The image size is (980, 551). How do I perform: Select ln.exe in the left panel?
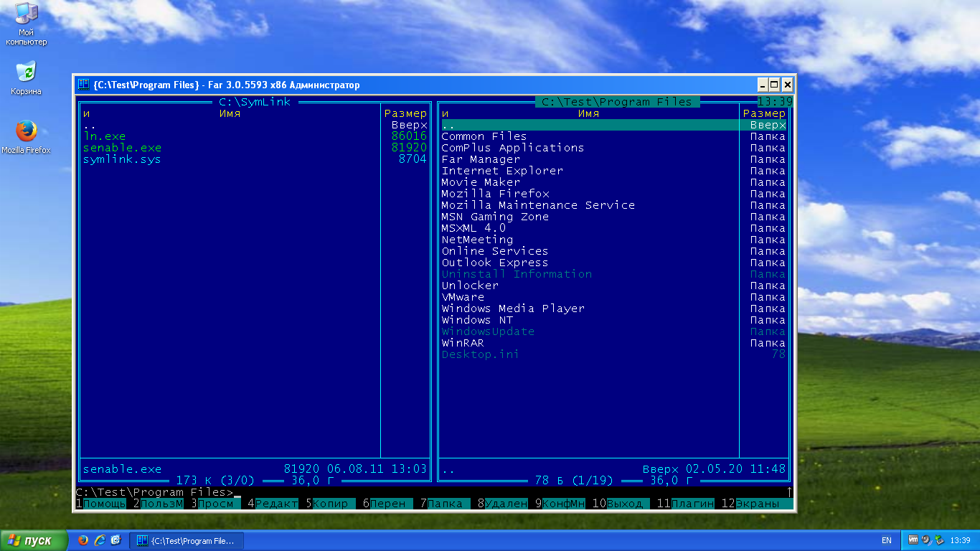[105, 136]
